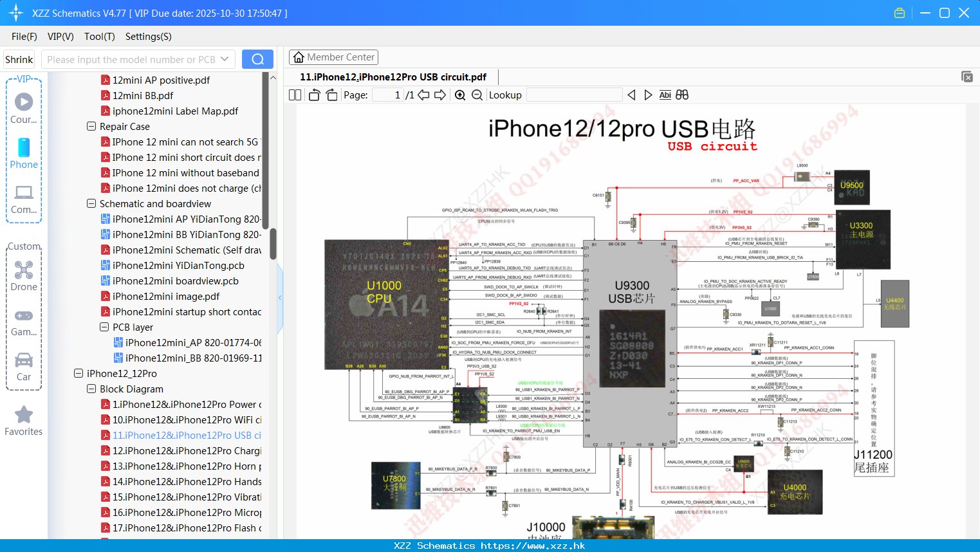The width and height of the screenshot is (980, 552).
Task: Zoom out of the PDF
Action: 477,95
